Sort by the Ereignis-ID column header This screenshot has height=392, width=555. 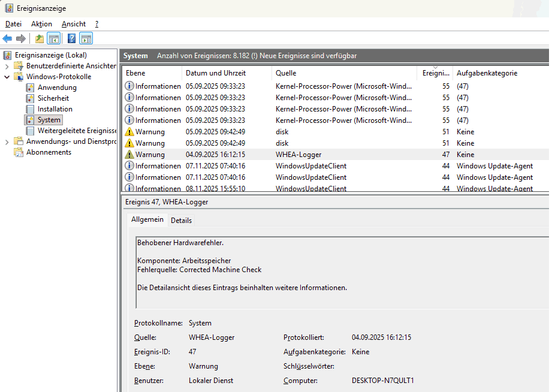coord(435,73)
